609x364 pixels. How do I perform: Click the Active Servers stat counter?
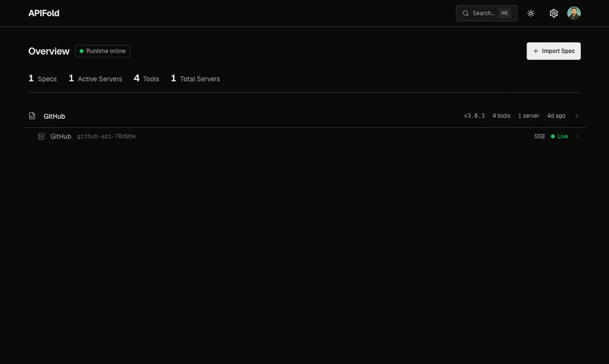pyautogui.click(x=95, y=79)
